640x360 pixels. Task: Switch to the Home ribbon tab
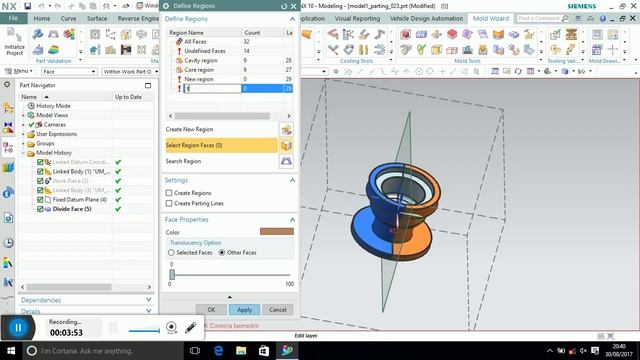coord(42,18)
